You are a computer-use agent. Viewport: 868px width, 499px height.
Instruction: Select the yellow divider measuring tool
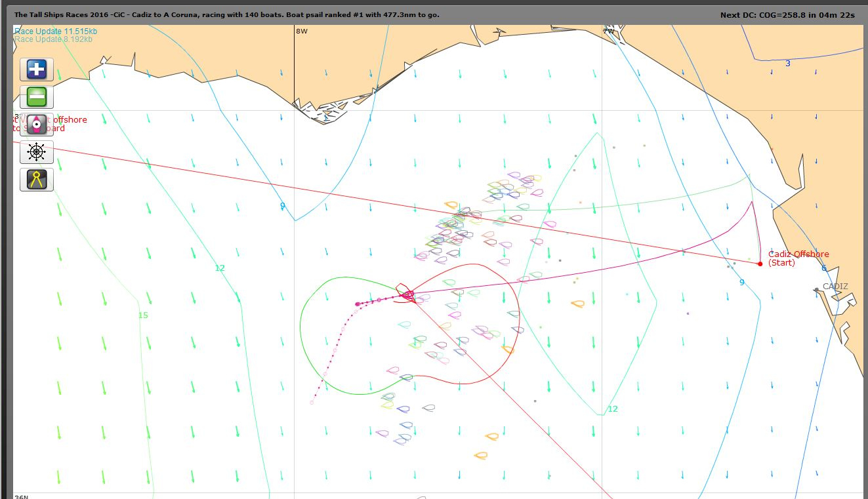click(x=37, y=180)
